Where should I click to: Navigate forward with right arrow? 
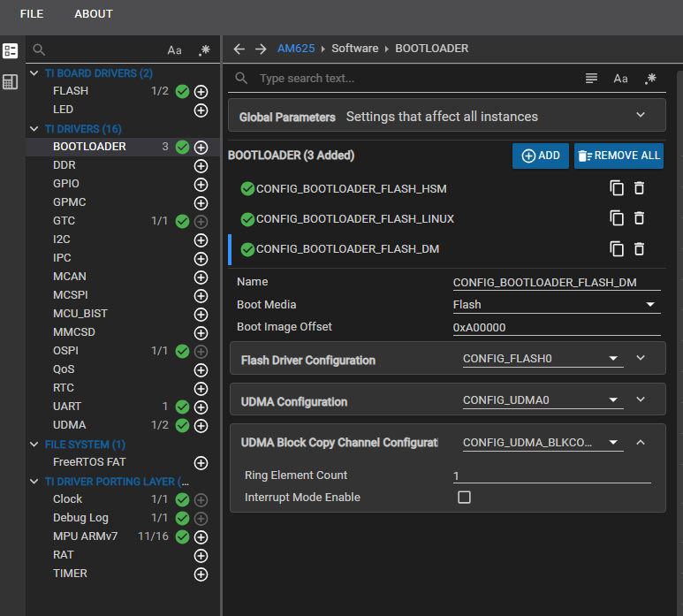click(x=261, y=49)
